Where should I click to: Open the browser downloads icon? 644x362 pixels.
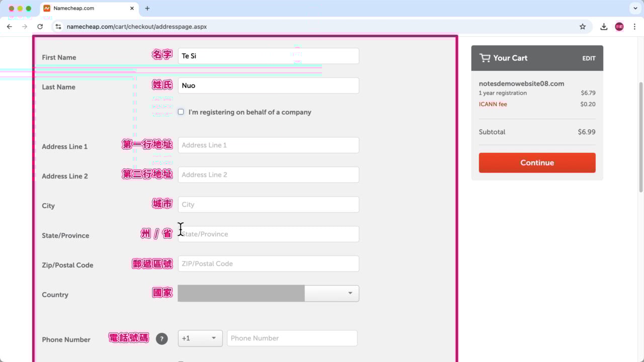(604, 27)
